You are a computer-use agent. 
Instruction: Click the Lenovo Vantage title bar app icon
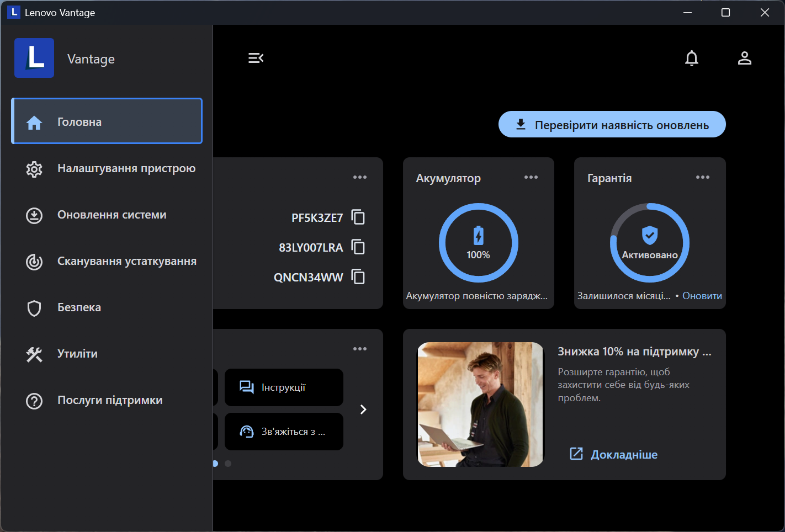(14, 12)
